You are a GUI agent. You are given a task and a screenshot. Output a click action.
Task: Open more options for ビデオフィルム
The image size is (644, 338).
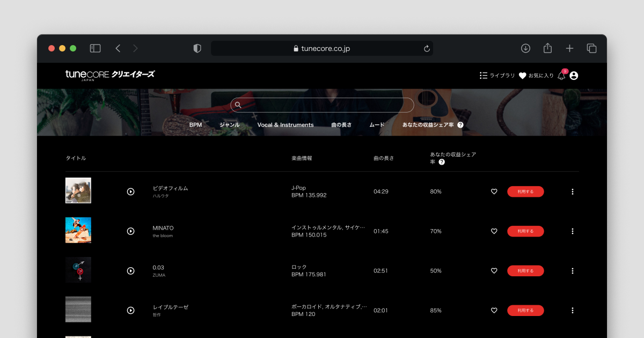pyautogui.click(x=572, y=192)
